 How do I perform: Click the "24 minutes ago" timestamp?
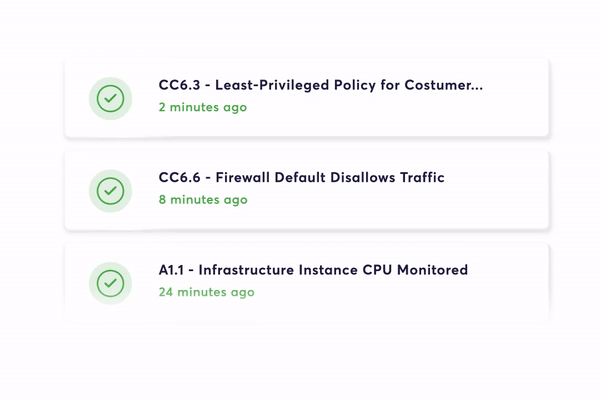(206, 292)
